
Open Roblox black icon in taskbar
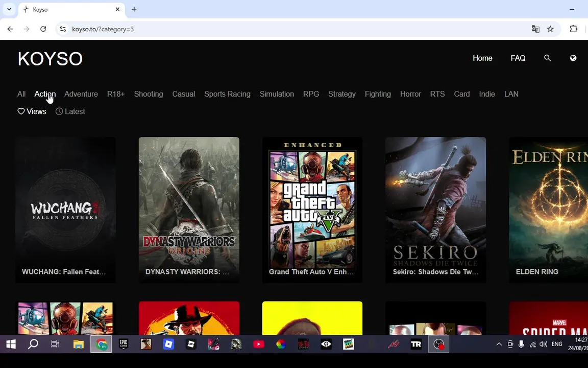191,344
